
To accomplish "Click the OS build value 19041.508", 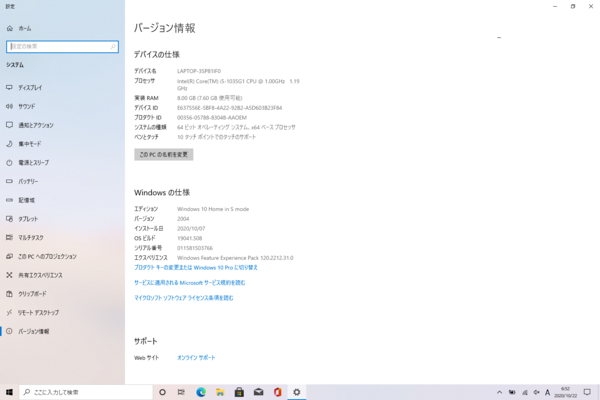I will (x=189, y=238).
